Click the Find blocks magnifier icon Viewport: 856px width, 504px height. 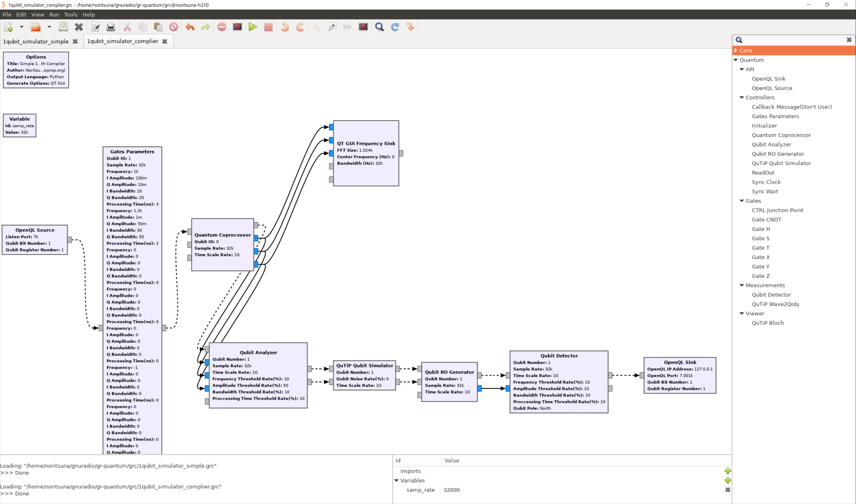(379, 27)
